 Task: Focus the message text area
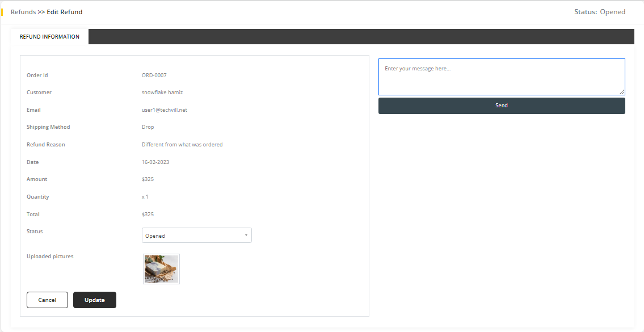tap(501, 77)
